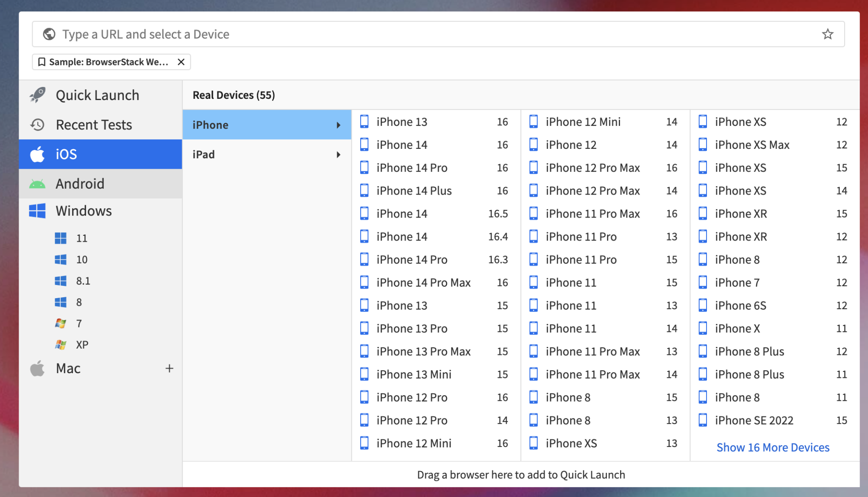Expand the iPhone category chevron

pyautogui.click(x=338, y=125)
